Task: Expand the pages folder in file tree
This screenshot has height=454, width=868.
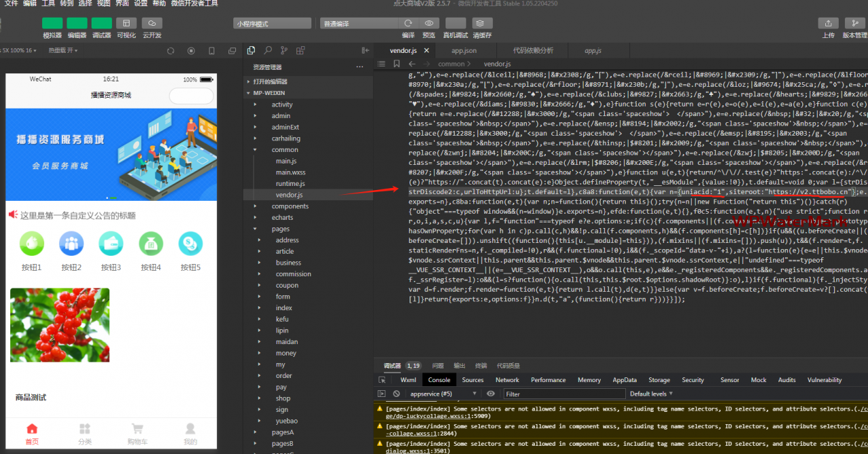Action: [281, 229]
